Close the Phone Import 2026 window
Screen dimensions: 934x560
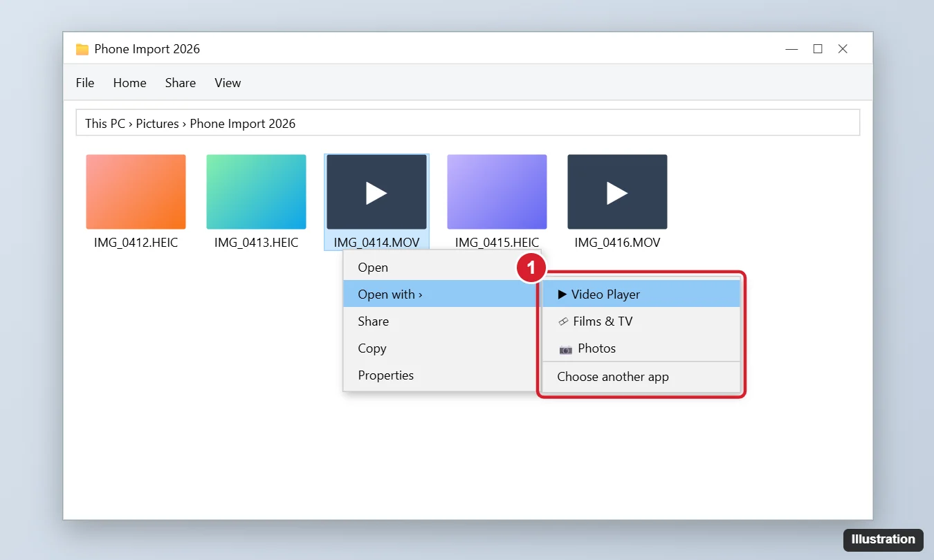pyautogui.click(x=843, y=49)
